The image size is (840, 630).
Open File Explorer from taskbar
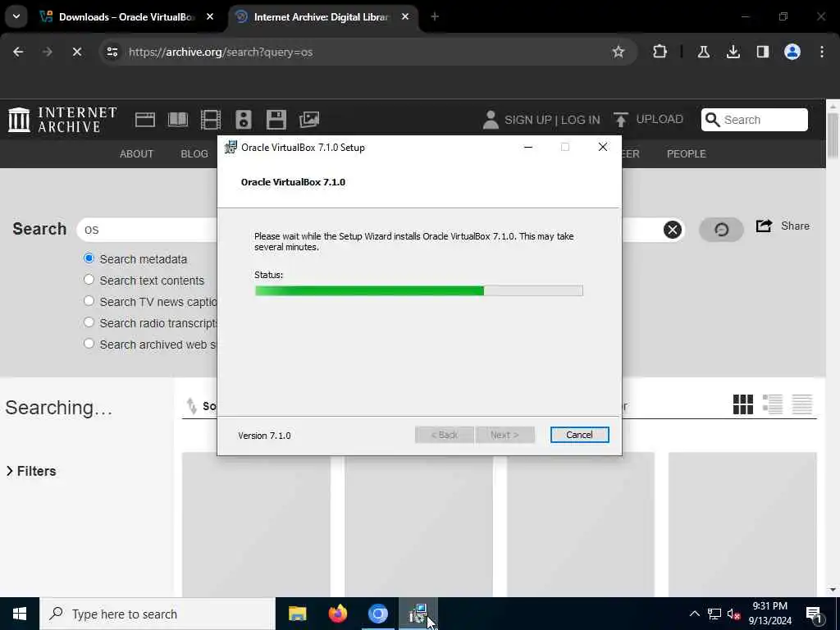(x=297, y=614)
